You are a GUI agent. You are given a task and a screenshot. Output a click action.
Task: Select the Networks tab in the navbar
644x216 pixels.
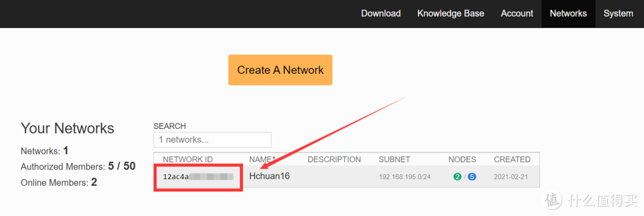(568, 14)
